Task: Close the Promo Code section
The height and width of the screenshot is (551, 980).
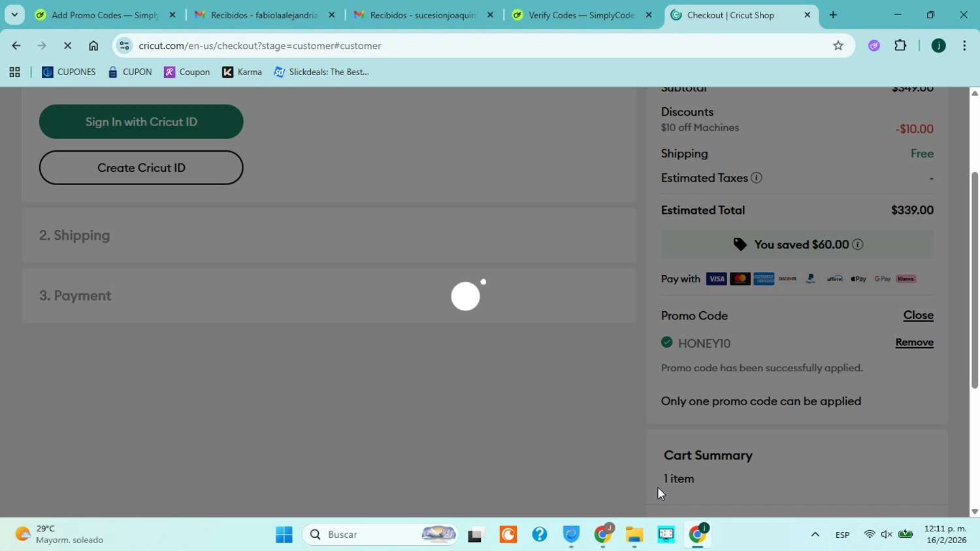Action: click(918, 315)
